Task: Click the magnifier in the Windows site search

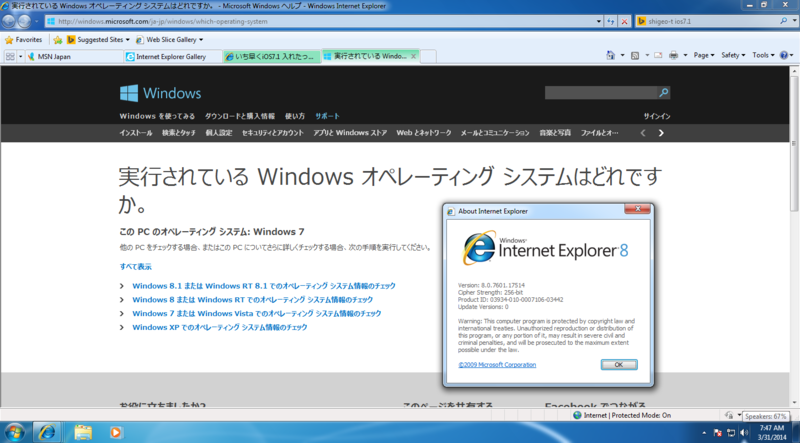Action: coord(664,92)
